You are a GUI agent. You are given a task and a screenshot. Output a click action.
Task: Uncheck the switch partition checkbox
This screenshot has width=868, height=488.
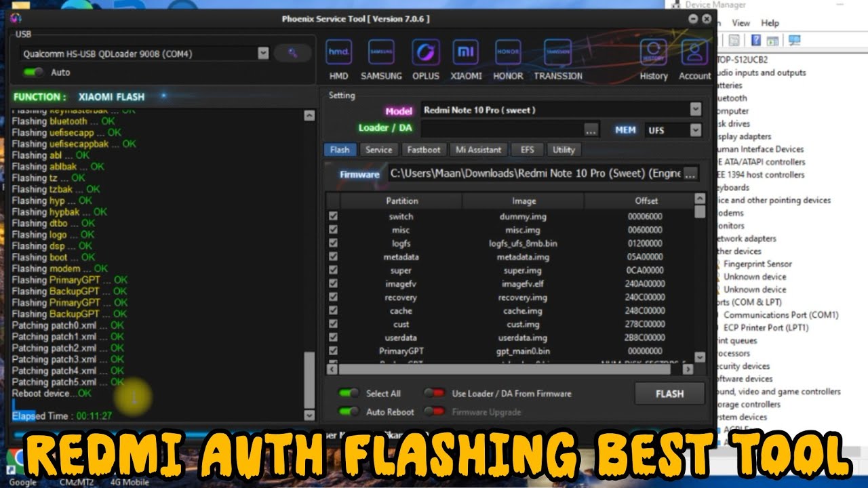[x=333, y=216]
